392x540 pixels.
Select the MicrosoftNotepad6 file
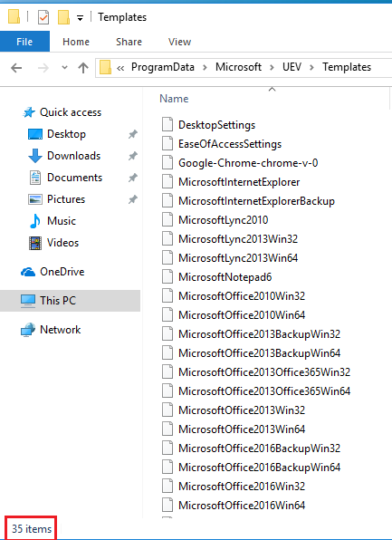coord(225,277)
